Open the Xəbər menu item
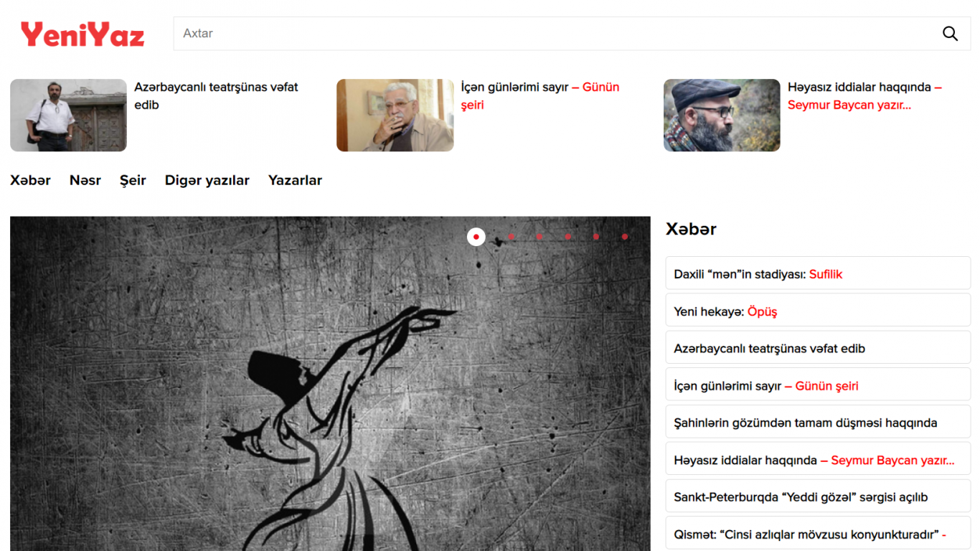Screen dimensions: 980x551 coord(30,180)
